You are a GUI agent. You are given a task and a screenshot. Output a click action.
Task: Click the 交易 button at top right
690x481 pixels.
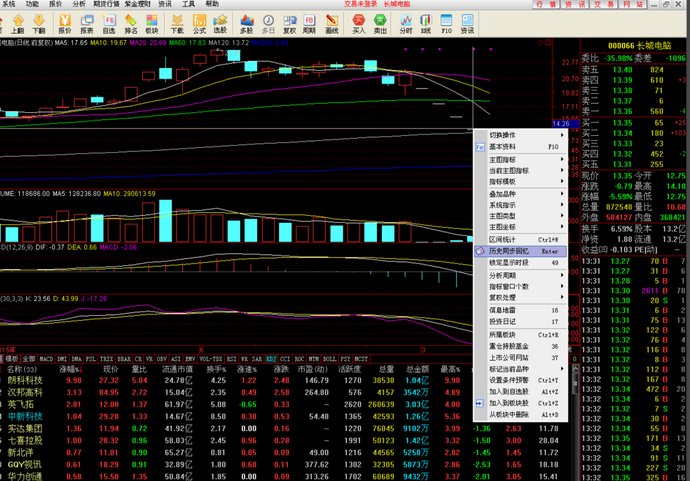coord(601,5)
